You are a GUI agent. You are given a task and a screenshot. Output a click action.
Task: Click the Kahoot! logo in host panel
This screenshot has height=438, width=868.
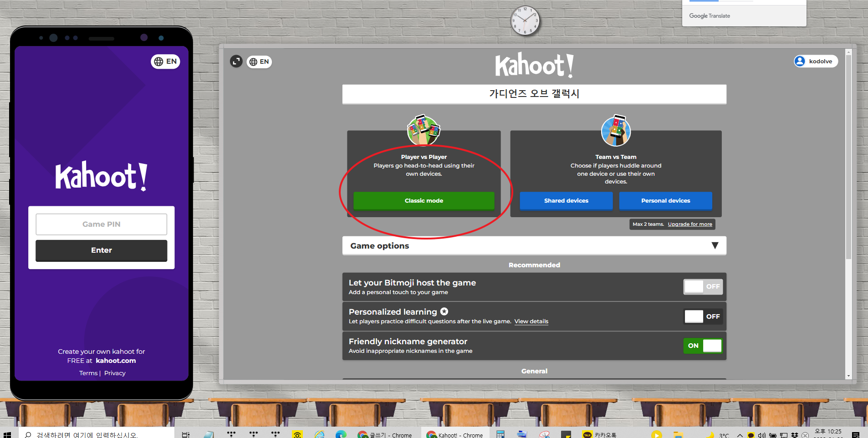[534, 66]
